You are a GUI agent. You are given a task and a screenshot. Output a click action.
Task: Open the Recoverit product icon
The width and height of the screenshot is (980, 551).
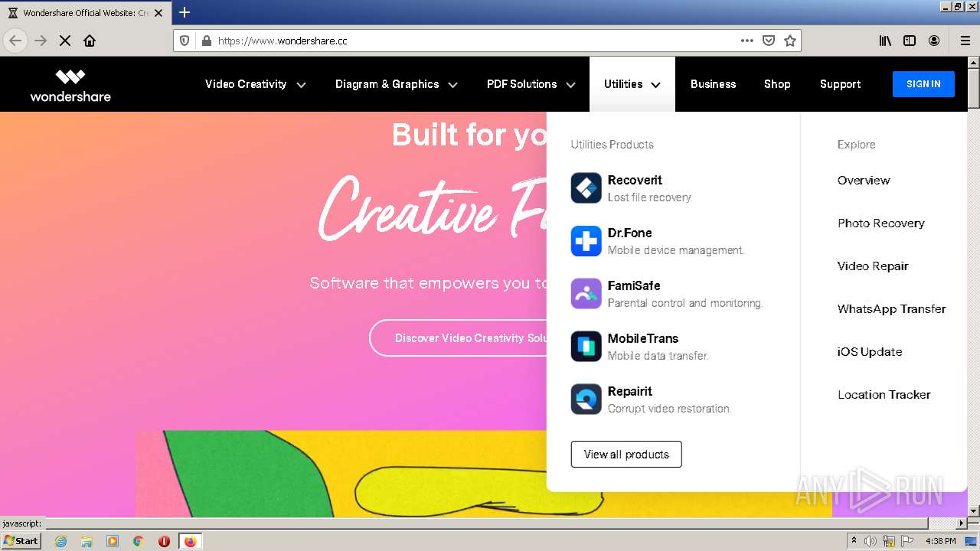click(x=586, y=188)
